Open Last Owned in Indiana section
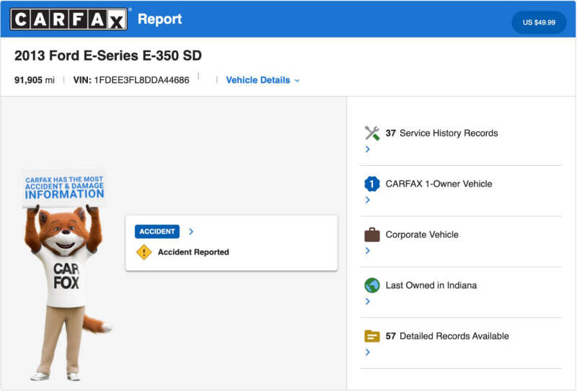 pyautogui.click(x=431, y=285)
